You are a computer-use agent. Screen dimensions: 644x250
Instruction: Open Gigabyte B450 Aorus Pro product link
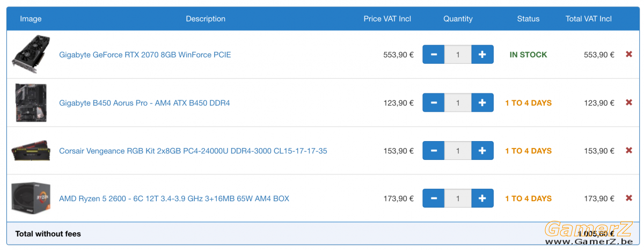[144, 103]
